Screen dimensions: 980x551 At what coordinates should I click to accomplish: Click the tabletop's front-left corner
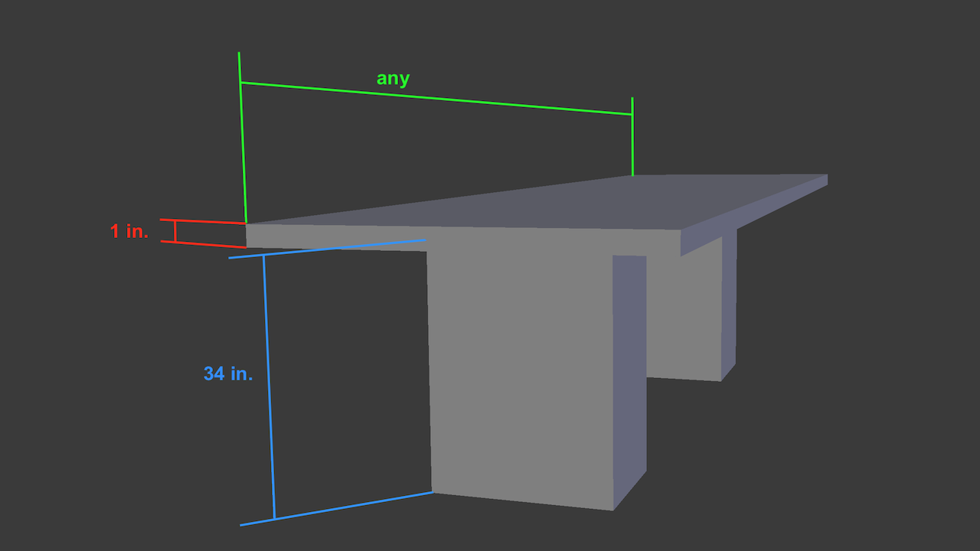point(247,224)
